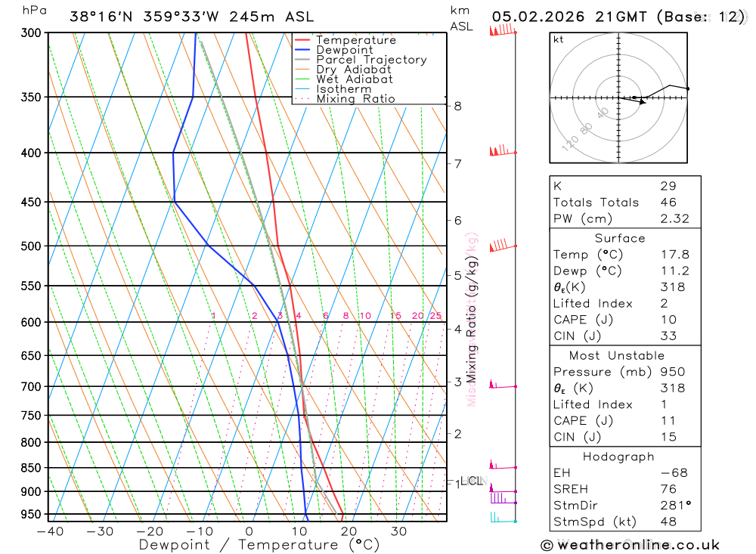Click the 700 hPa wind barb
Image resolution: width=756 pixels, height=554 pixels.
(x=503, y=385)
